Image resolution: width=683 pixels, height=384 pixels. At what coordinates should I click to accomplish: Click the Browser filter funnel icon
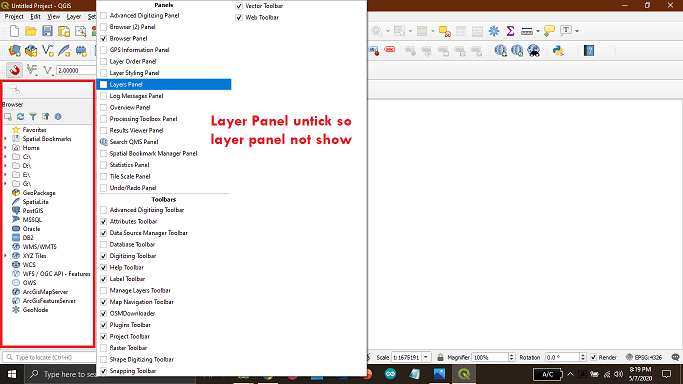33,117
